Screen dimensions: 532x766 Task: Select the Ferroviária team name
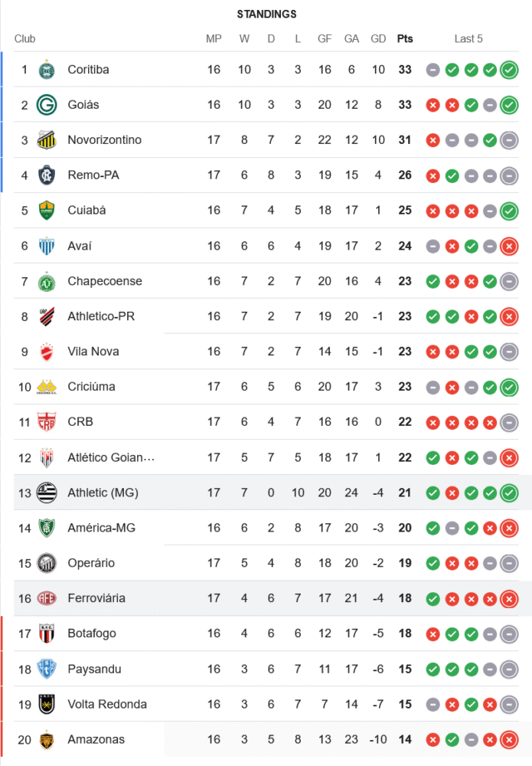click(96, 598)
